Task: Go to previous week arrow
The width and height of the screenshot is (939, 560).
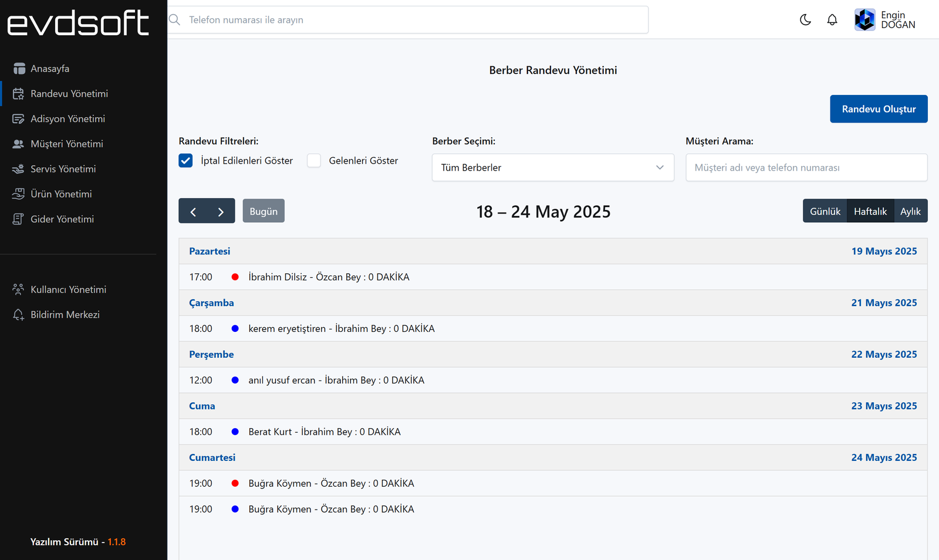Action: 193,211
